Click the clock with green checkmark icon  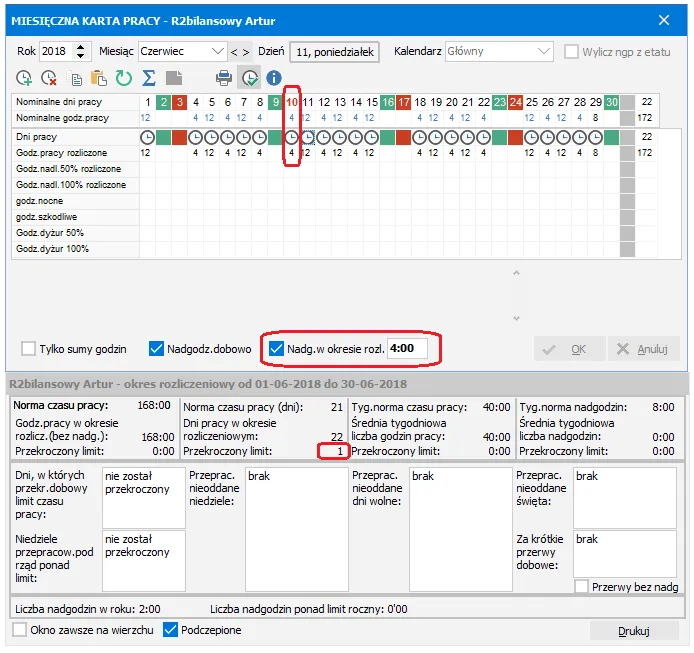pyautogui.click(x=249, y=78)
